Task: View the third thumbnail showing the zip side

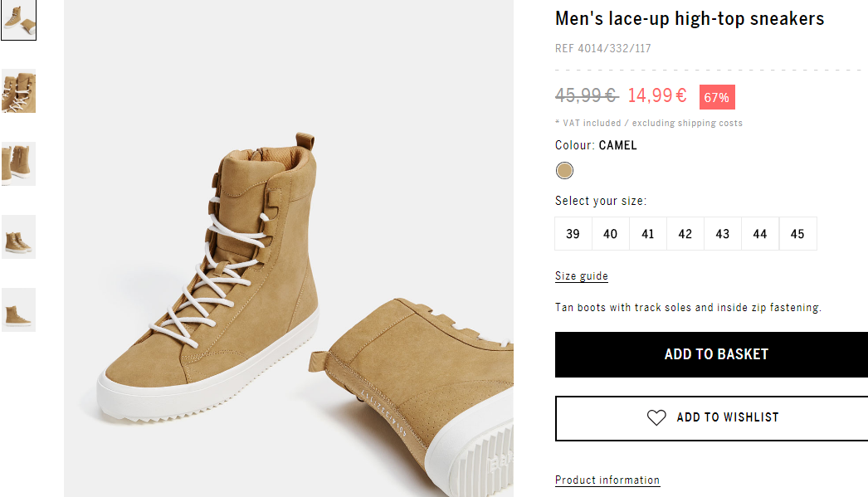Action: coord(18,163)
